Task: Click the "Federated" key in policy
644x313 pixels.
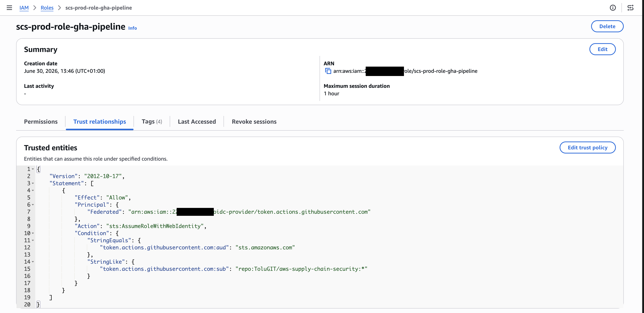Action: (104, 212)
